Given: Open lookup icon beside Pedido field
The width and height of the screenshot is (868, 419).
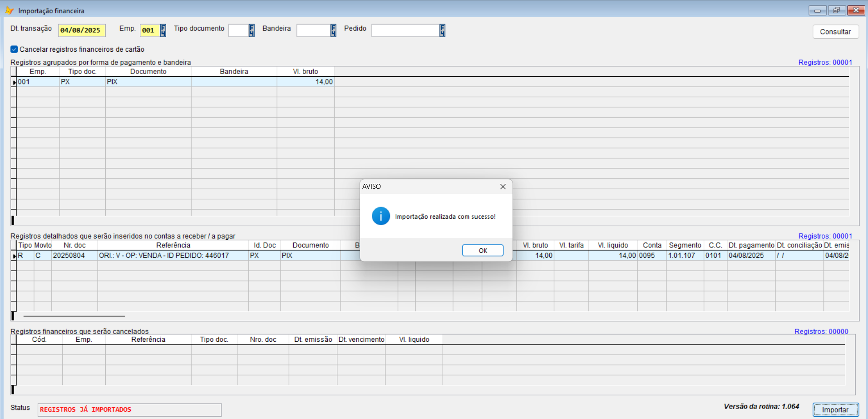Looking at the screenshot, I should click(442, 30).
